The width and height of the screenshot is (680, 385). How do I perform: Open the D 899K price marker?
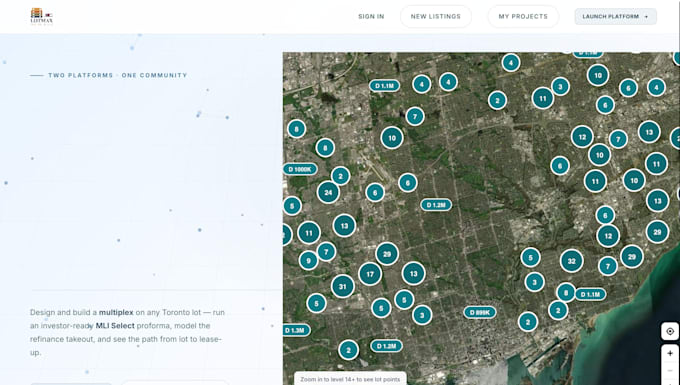point(480,312)
